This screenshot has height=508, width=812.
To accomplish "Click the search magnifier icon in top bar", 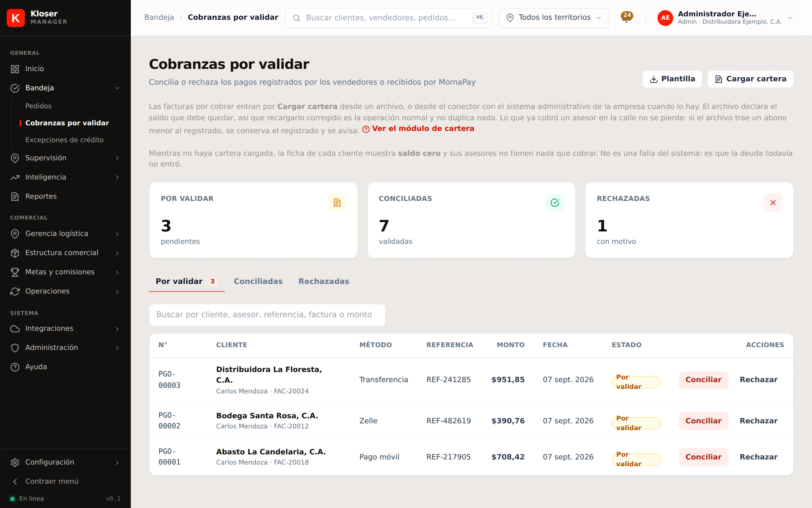I will pyautogui.click(x=297, y=18).
